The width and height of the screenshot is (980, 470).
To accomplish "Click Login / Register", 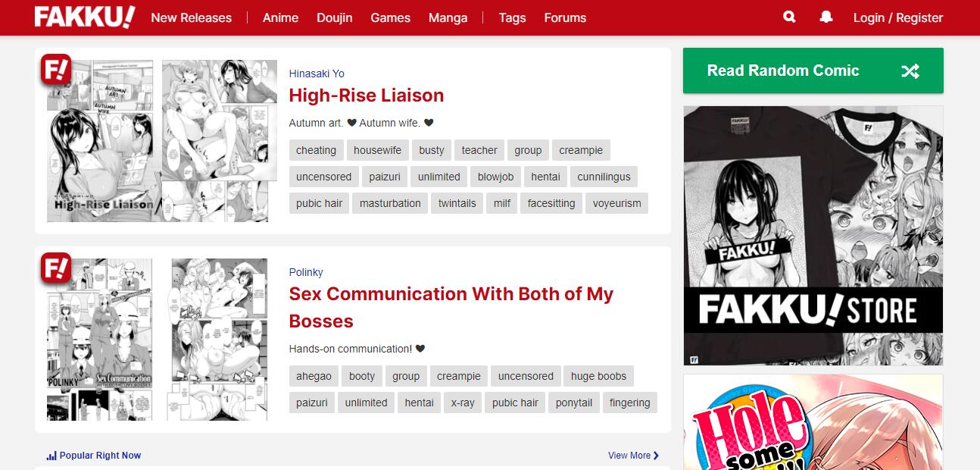I will coord(898,17).
